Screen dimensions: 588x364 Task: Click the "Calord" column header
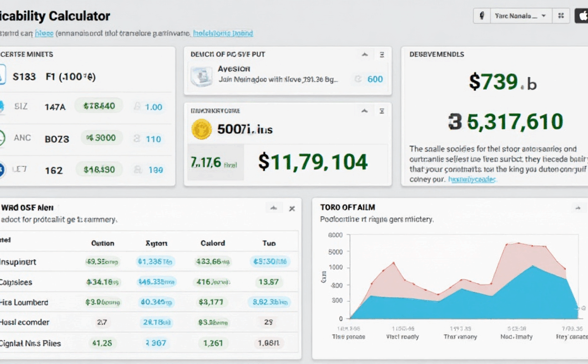point(212,243)
